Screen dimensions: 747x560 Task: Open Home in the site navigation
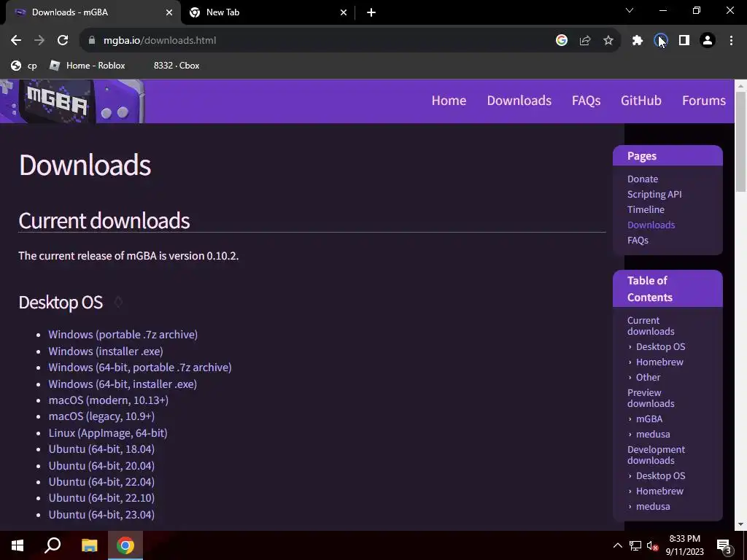(x=449, y=101)
